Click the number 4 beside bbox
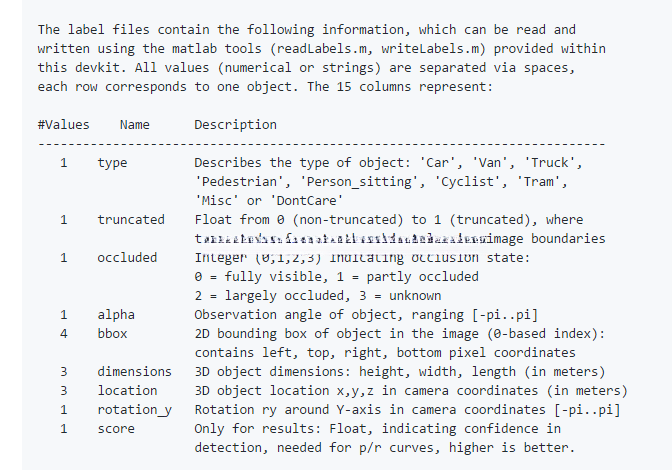Screen dimensions: 672x470 [63, 333]
